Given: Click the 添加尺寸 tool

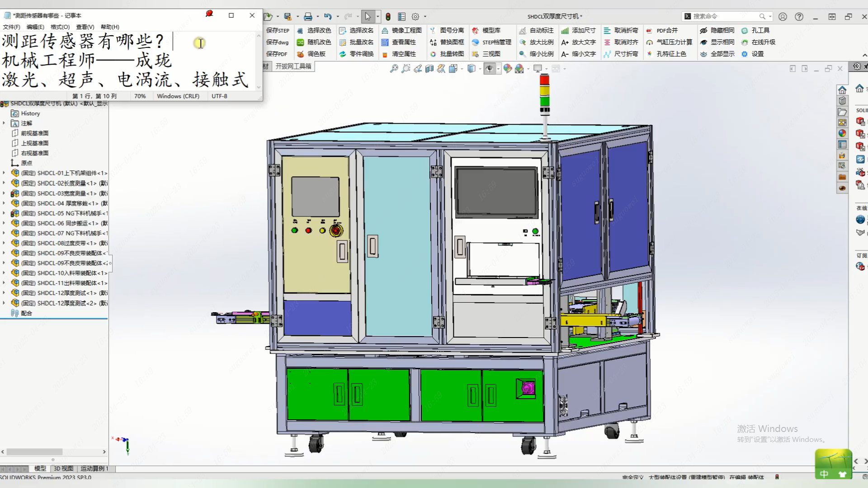Looking at the screenshot, I should tap(579, 30).
